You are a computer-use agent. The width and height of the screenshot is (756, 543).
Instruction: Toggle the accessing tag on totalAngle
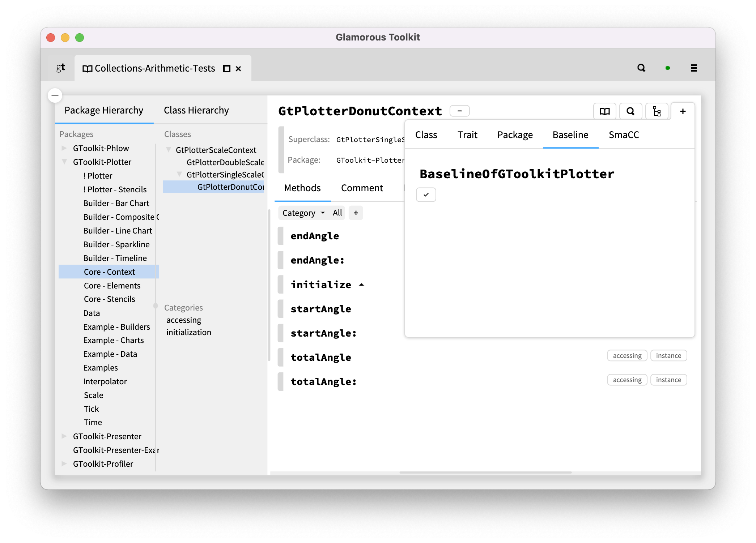pos(627,355)
